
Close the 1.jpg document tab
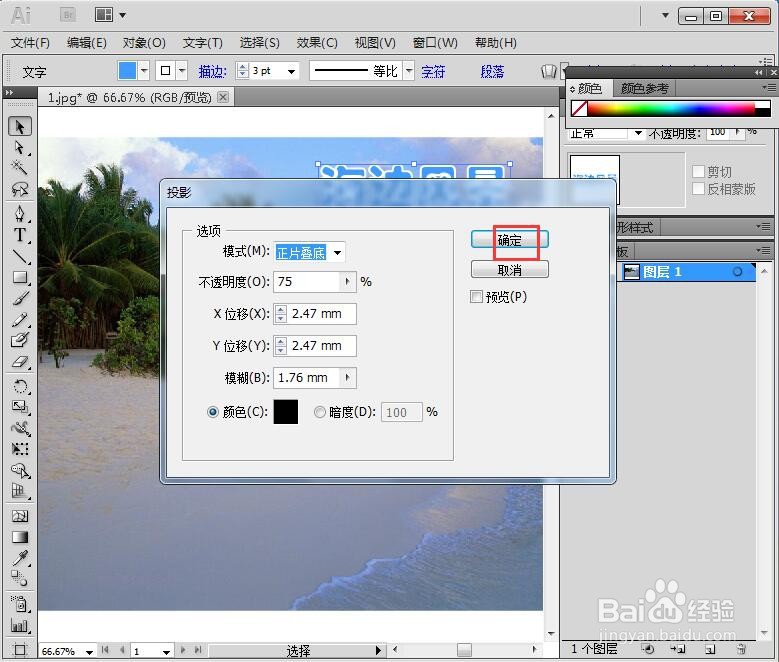[224, 97]
